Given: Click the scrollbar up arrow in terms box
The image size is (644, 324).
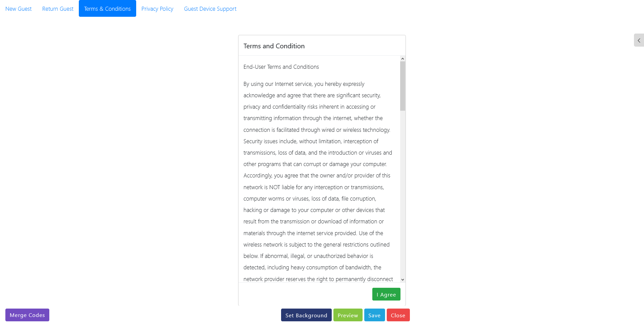Looking at the screenshot, I should tap(402, 59).
